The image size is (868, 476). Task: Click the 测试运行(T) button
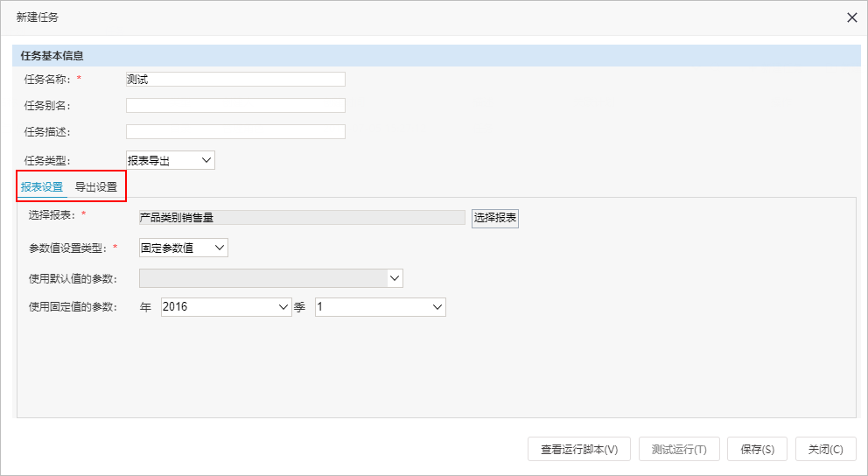[x=679, y=450]
